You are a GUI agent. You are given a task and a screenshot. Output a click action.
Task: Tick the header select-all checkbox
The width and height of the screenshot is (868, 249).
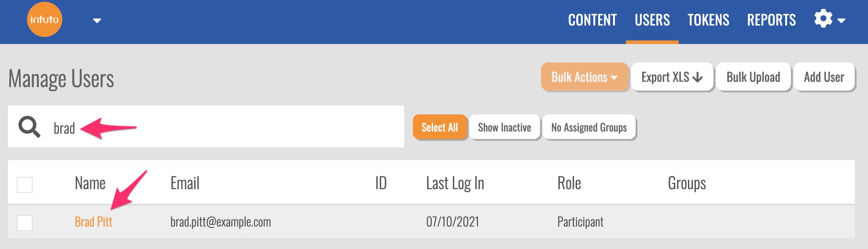pos(25,184)
